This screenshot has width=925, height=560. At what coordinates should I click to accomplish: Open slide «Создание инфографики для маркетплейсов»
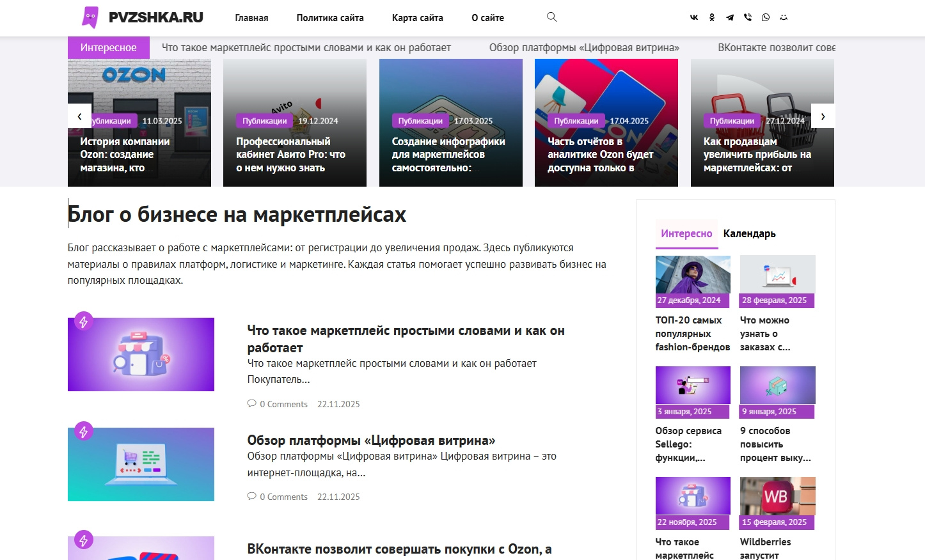(448, 155)
